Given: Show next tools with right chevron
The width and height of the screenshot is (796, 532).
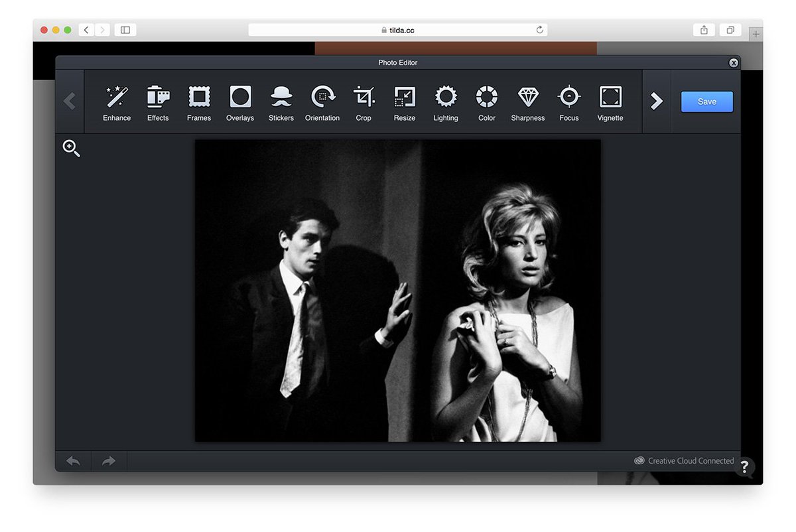Looking at the screenshot, I should coord(657,101).
